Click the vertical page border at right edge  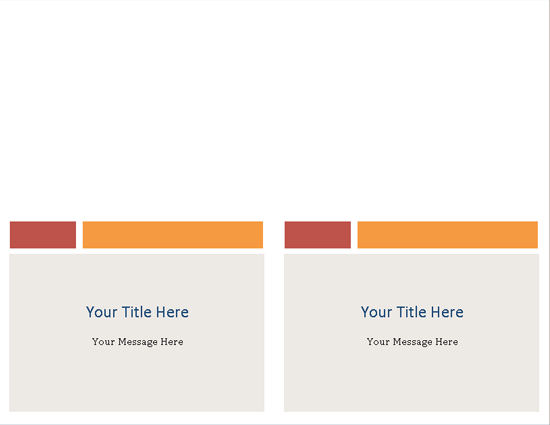click(549, 212)
